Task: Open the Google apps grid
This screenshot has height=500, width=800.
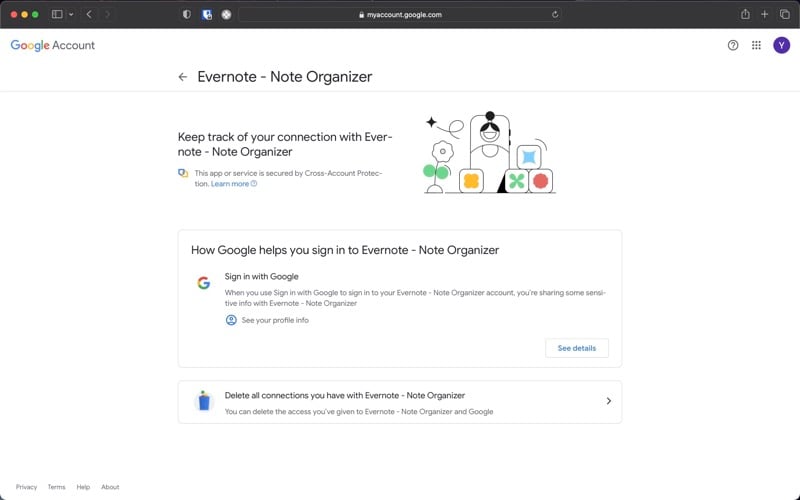Action: 756,45
